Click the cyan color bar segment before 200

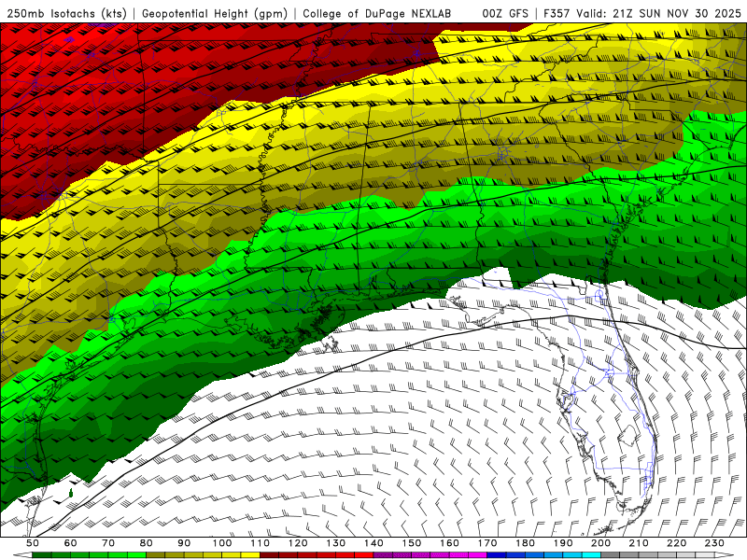coord(591,555)
